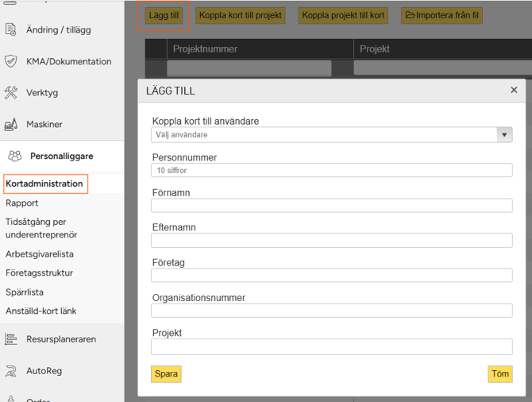This screenshot has height=402, width=532.
Task: Focus the Personnummer input field
Action: coord(331,170)
